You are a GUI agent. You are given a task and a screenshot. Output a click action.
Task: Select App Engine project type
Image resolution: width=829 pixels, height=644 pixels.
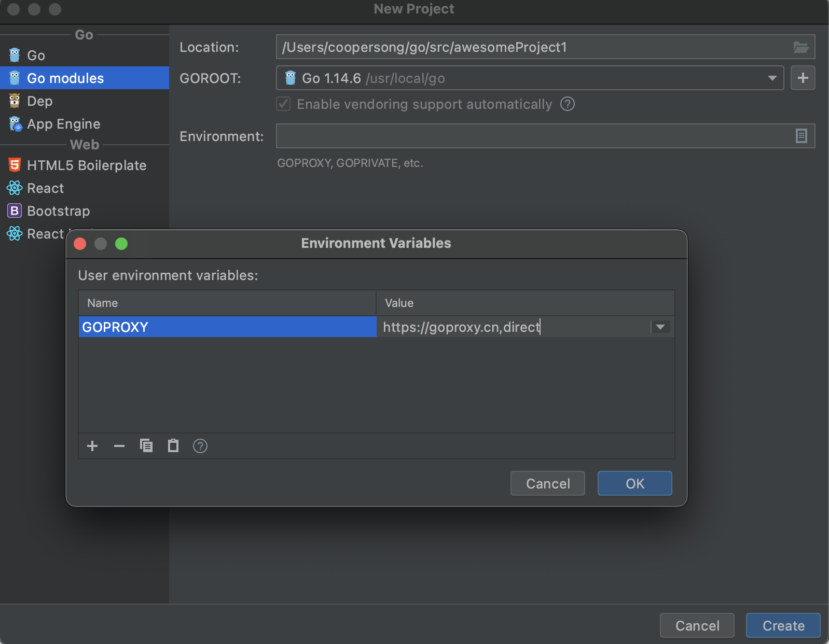[84, 123]
